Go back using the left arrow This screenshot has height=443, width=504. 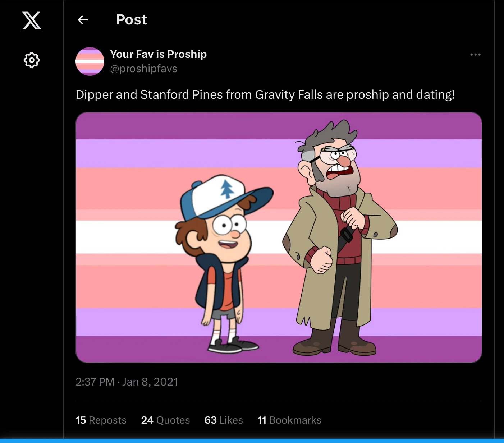pos(83,20)
